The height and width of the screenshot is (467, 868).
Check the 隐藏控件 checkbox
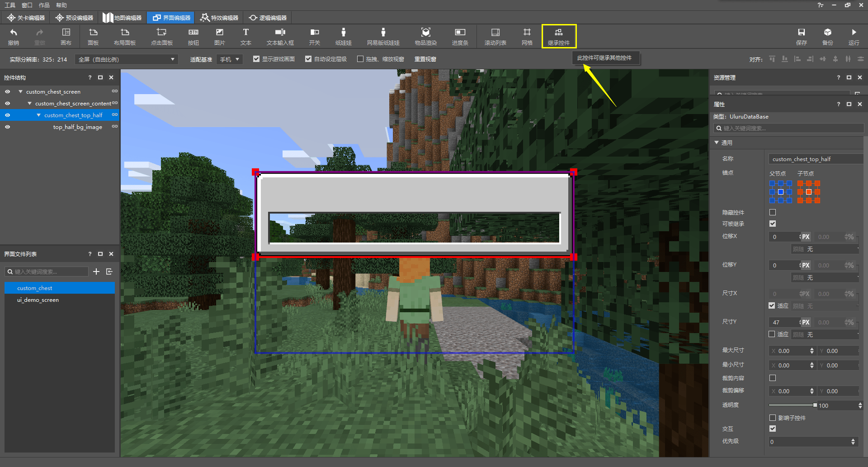(773, 212)
